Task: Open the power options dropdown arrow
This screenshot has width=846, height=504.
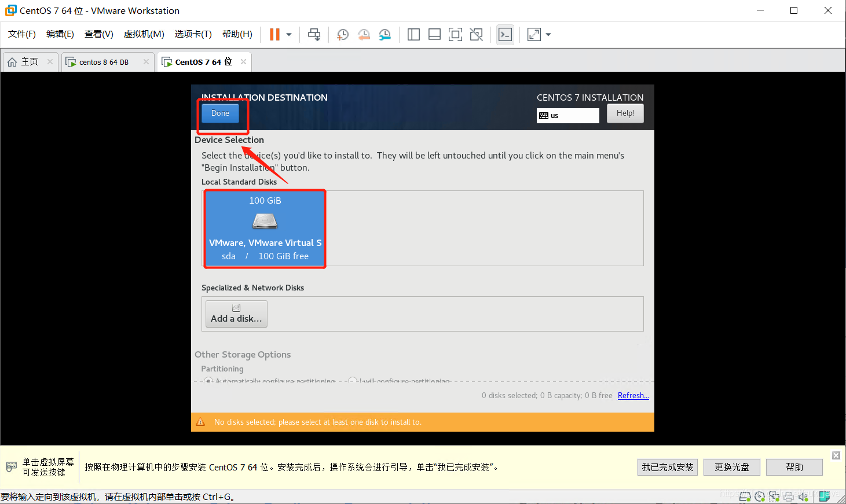Action: [289, 35]
